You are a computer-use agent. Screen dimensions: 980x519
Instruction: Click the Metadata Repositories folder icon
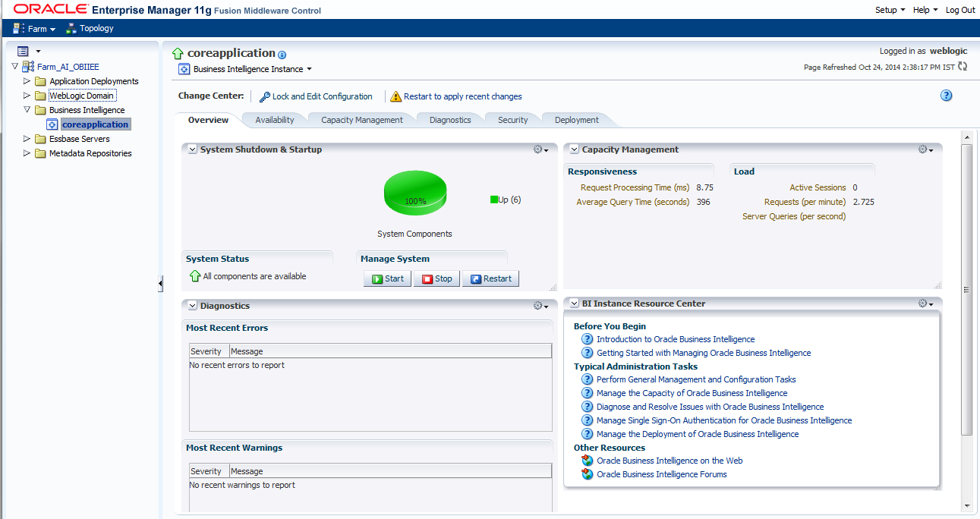(x=40, y=153)
